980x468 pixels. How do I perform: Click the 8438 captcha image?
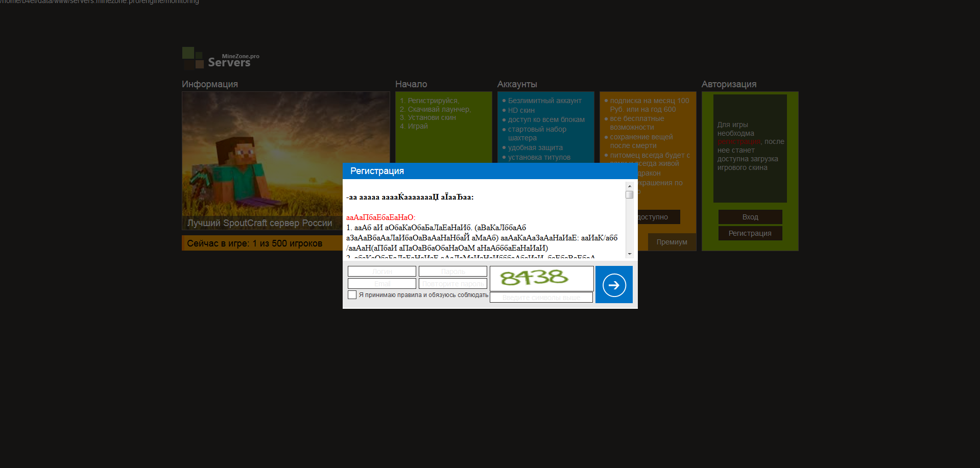point(541,278)
